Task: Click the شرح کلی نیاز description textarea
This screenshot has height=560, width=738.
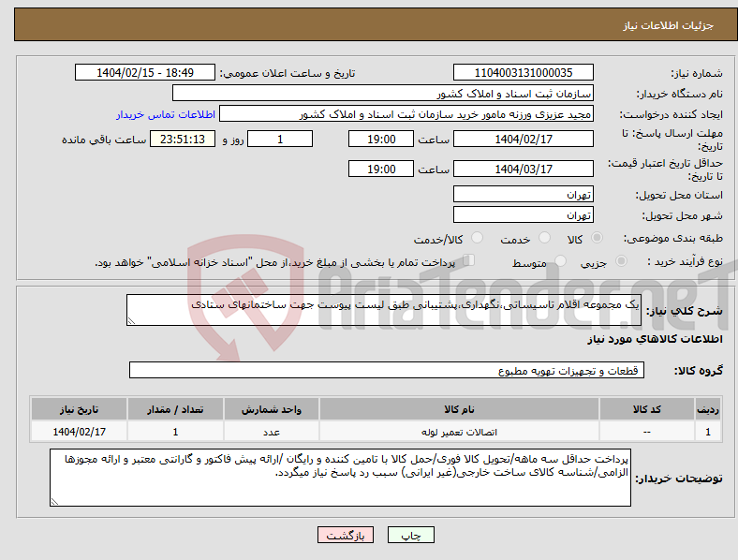Action: click(384, 310)
